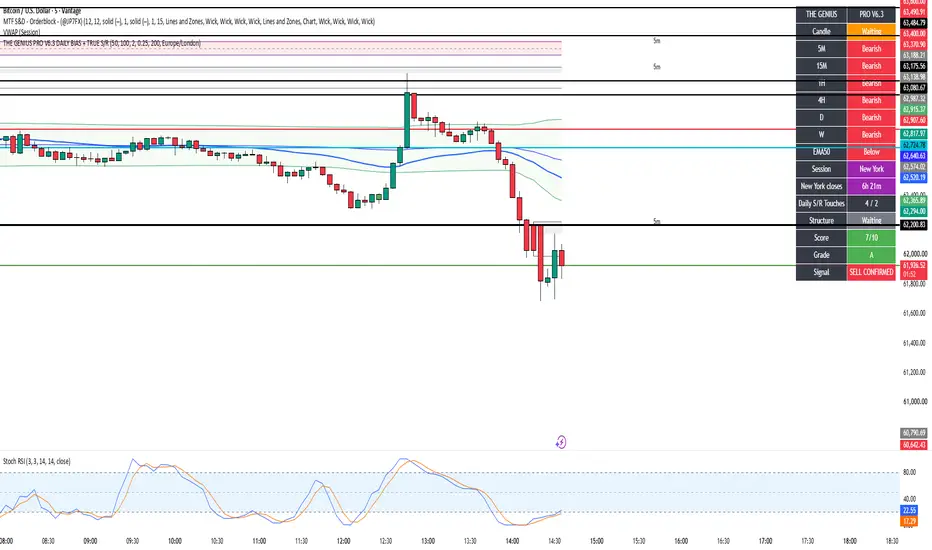Click the PRO V6.3 table header cell
The image size is (932, 550).
(x=871, y=14)
